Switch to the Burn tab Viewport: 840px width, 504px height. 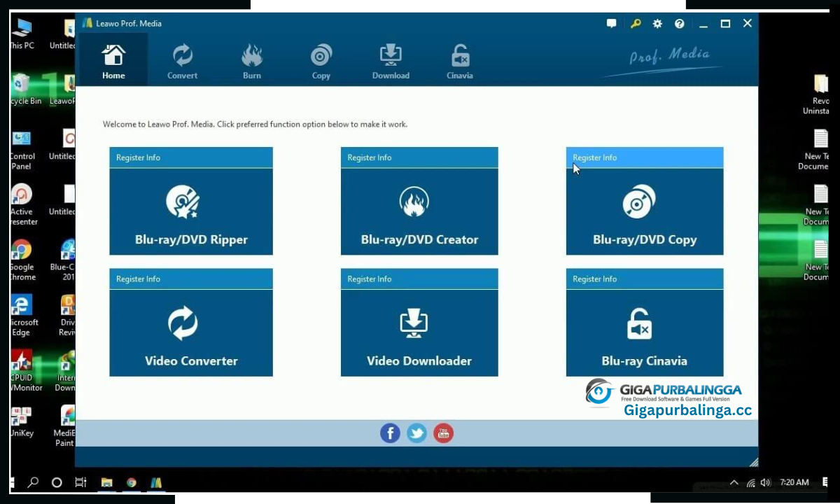252,60
